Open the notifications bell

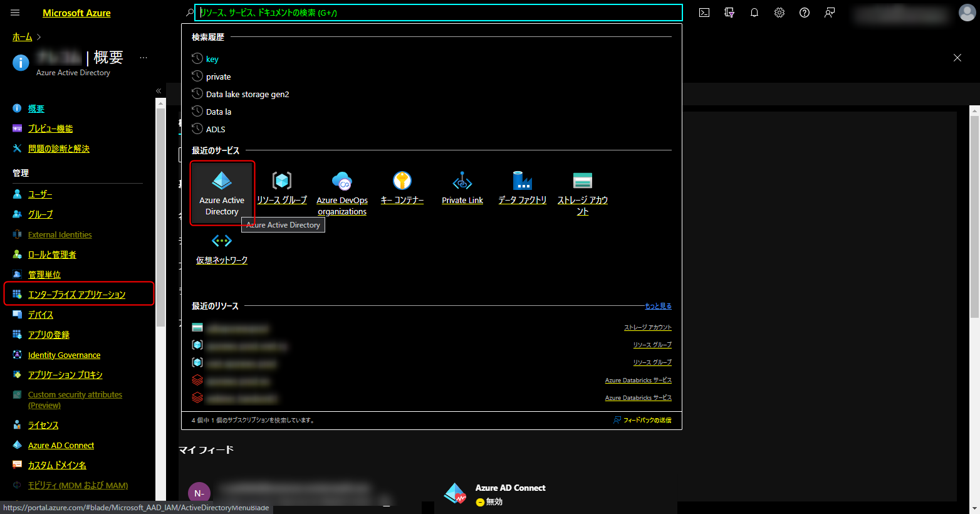754,13
